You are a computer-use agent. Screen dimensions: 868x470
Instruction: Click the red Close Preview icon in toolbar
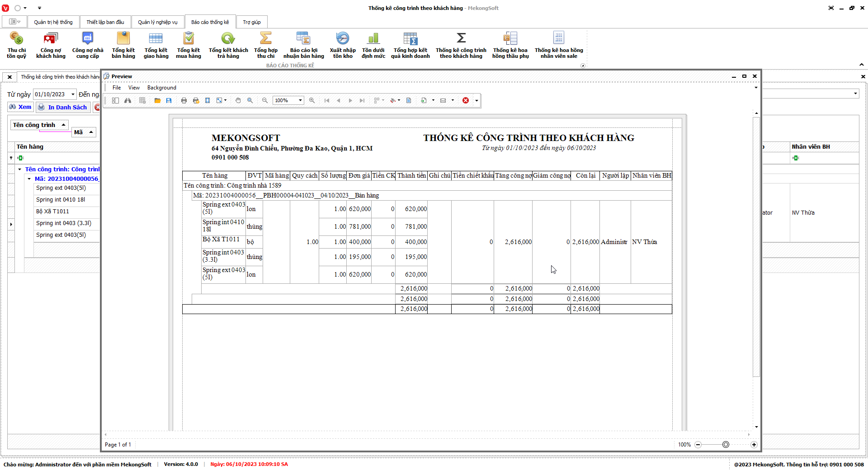pos(466,100)
